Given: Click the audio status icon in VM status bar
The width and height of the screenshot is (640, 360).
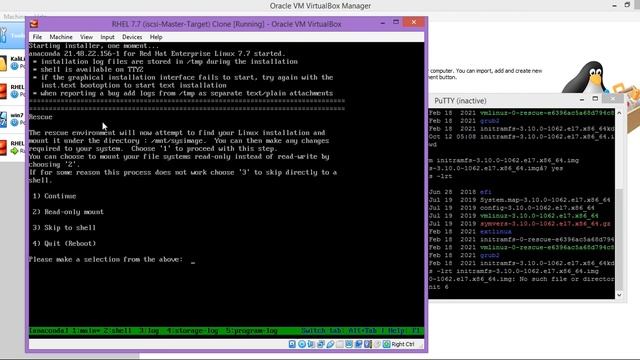Looking at the screenshot, I should pos(311,344).
